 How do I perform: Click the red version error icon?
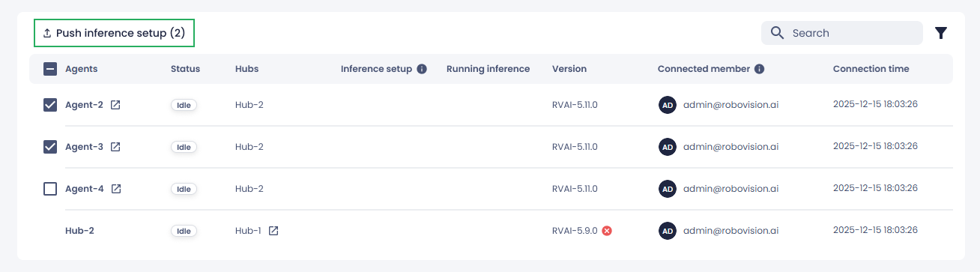coord(607,231)
